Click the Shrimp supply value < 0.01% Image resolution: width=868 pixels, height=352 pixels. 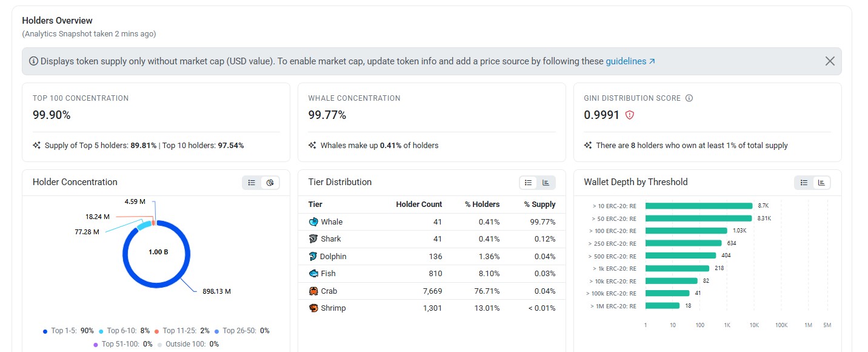click(542, 308)
